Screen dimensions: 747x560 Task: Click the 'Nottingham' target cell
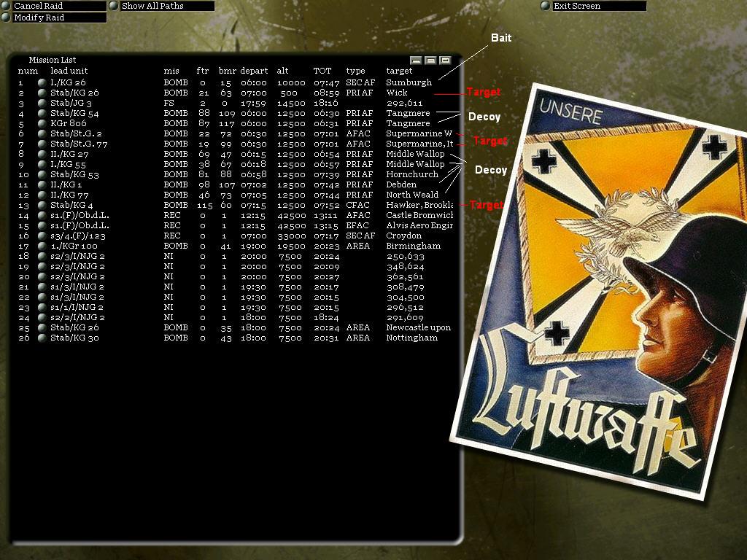coord(411,338)
